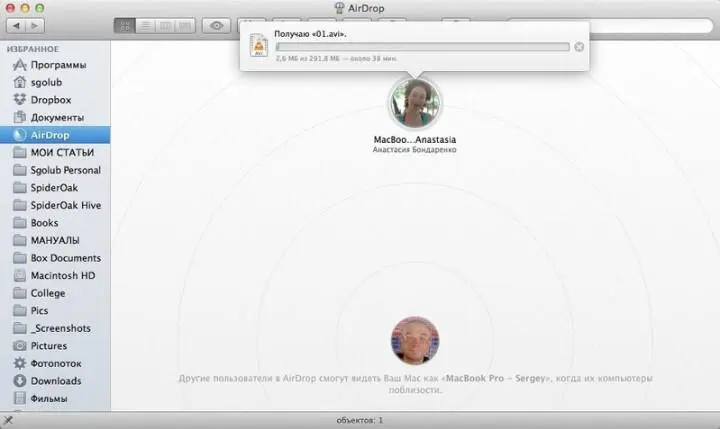The height and width of the screenshot is (429, 720).
Task: Open Фотопоток in the sidebar
Action: 55,363
